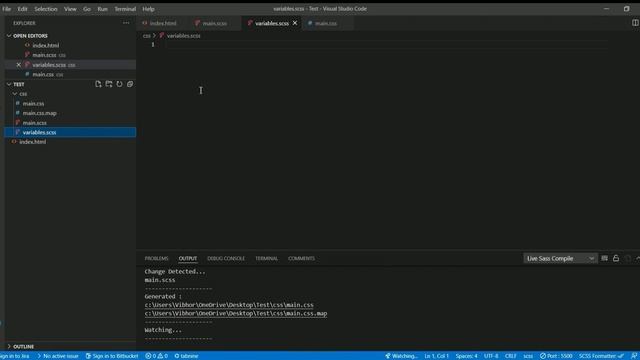Click Ln 1, Col 1 cursor position
The height and width of the screenshot is (360, 640).
pyautogui.click(x=436, y=356)
